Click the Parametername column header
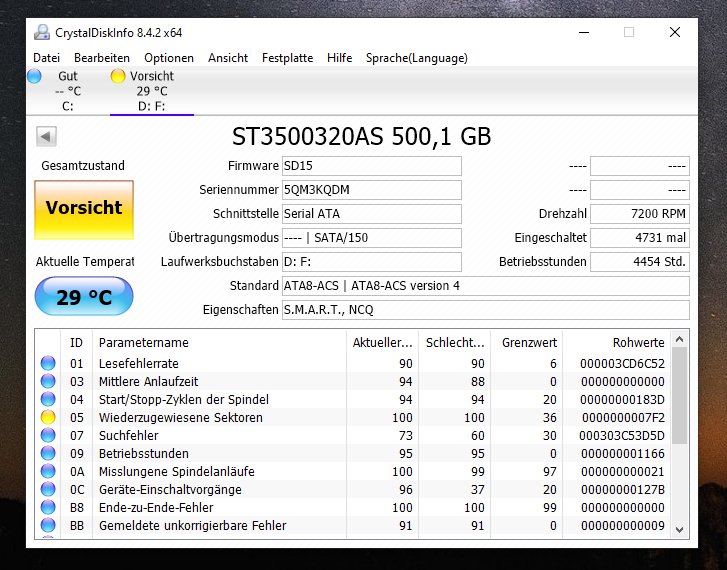The image size is (727, 570). 219,343
